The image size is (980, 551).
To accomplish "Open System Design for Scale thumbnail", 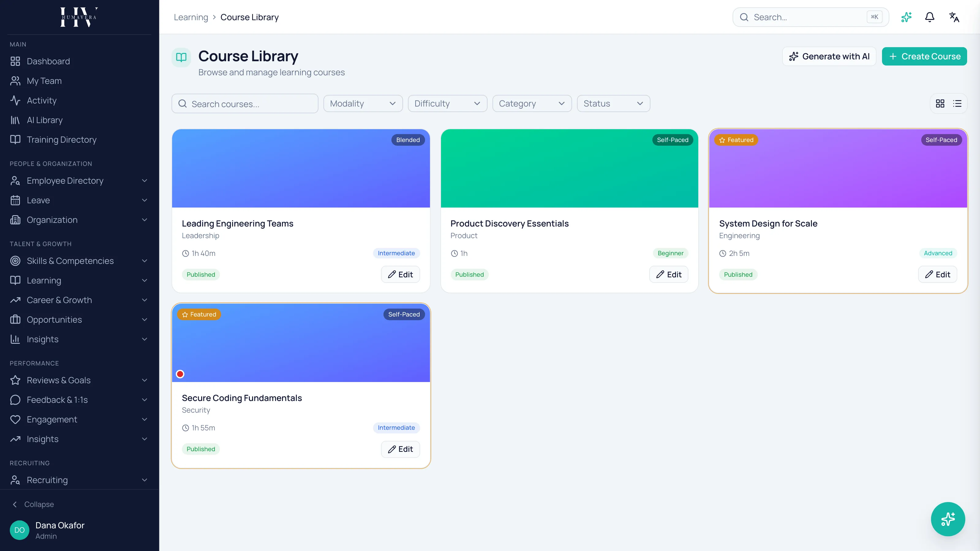I will (838, 168).
